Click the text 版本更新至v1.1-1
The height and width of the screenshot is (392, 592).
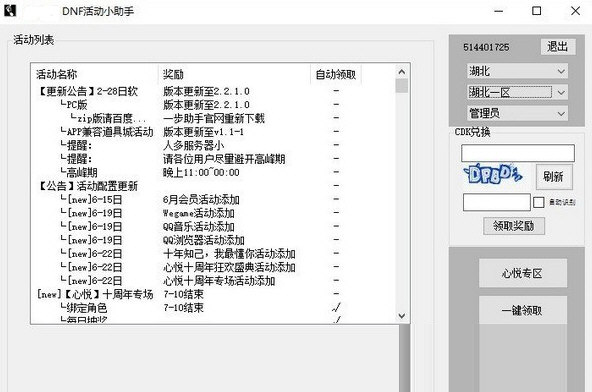[204, 132]
